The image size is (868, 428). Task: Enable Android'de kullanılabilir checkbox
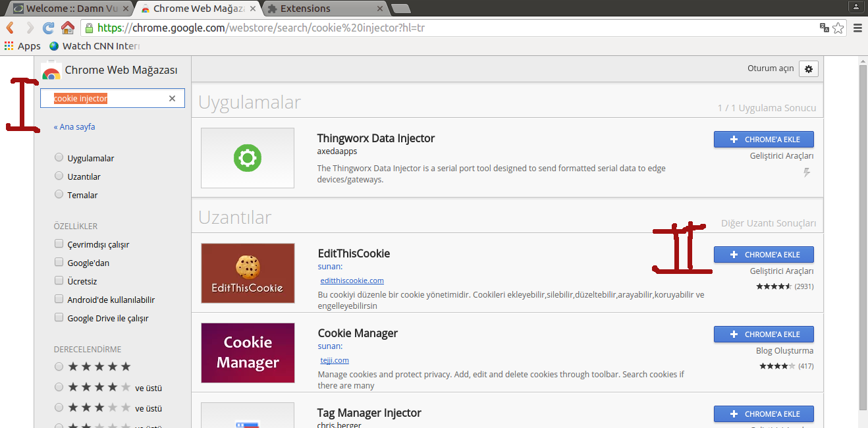[59, 300]
